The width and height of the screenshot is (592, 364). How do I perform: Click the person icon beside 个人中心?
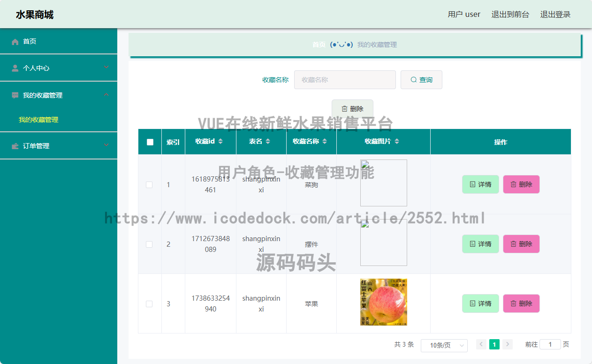tap(15, 68)
